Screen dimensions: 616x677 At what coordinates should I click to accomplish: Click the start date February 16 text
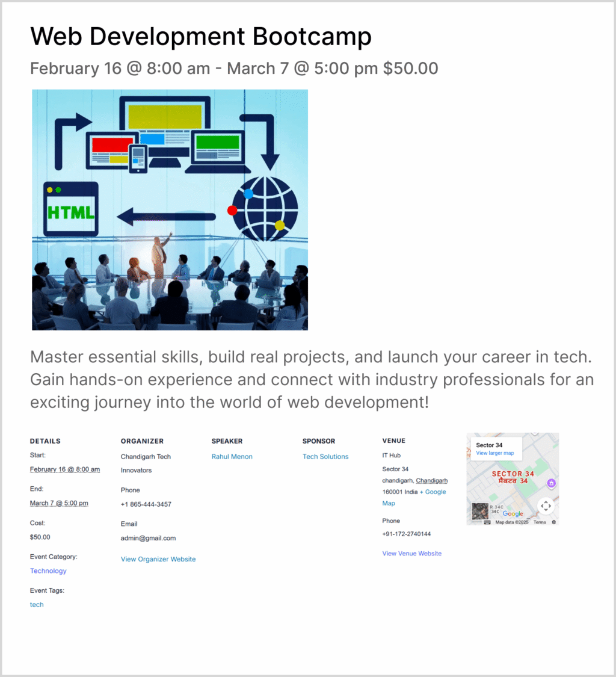(65, 469)
